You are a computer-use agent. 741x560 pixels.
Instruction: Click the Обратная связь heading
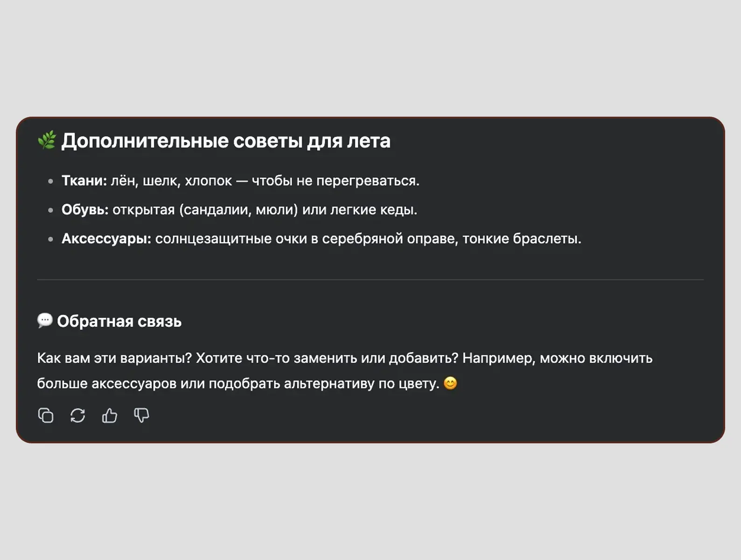[119, 322]
